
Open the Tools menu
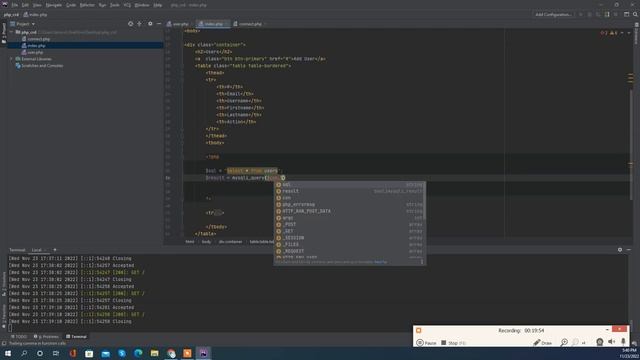[x=115, y=5]
